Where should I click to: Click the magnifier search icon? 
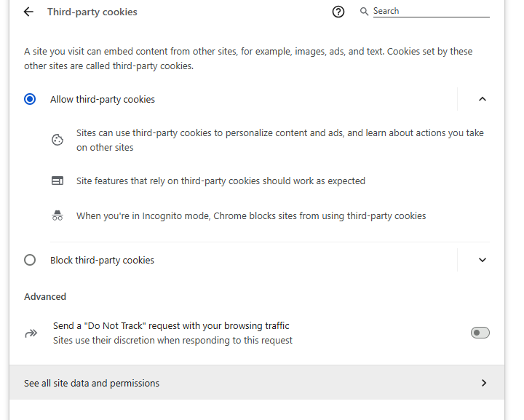click(x=365, y=12)
